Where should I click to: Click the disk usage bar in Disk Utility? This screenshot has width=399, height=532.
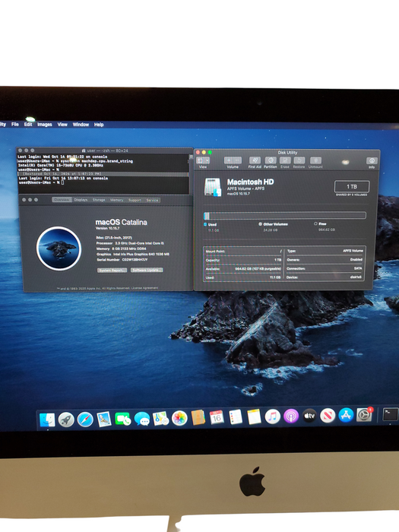click(x=285, y=215)
